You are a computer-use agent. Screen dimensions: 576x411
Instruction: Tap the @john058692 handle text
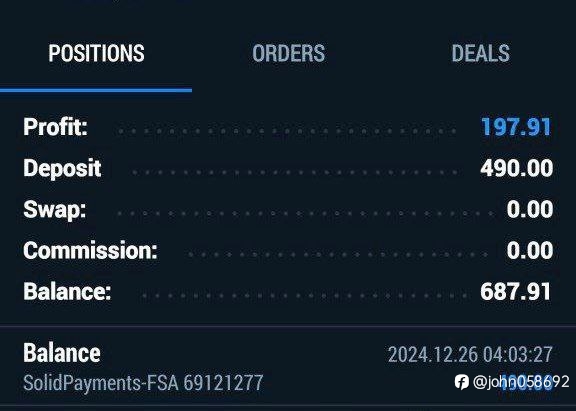pos(521,382)
